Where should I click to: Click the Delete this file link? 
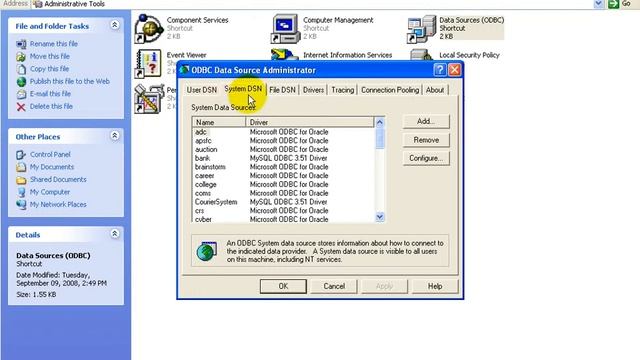(x=51, y=107)
